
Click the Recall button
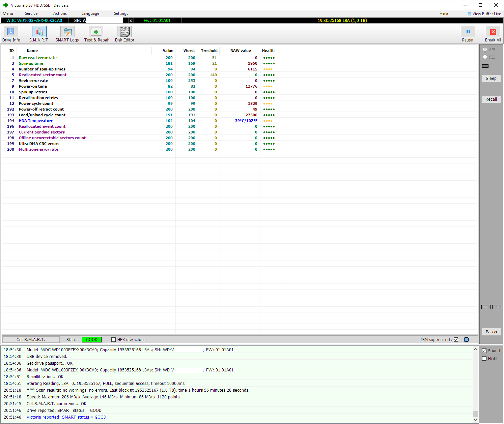[x=491, y=99]
